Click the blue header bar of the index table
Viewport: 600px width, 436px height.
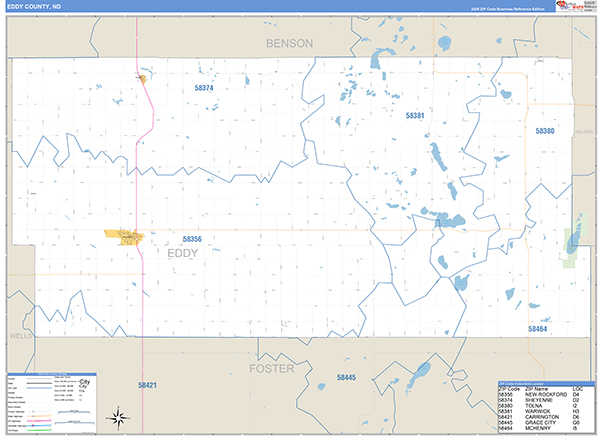546,383
